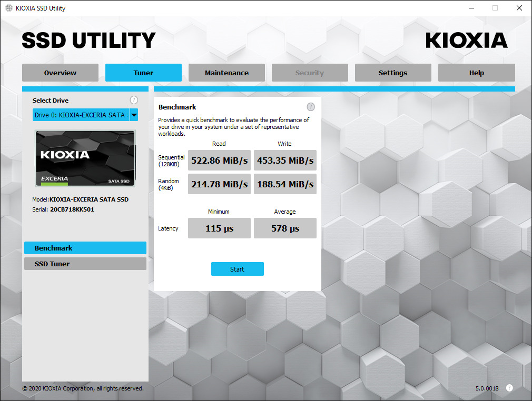This screenshot has height=401, width=532.
Task: Open the Drive 0: KIOXIA-EXCERIA SATA combo box
Action: [81, 115]
